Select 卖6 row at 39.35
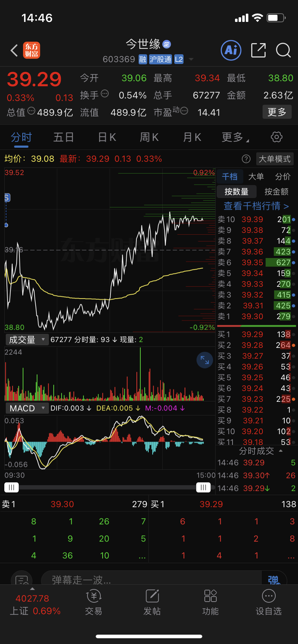Screen dimensions: 298x644 point(257,262)
